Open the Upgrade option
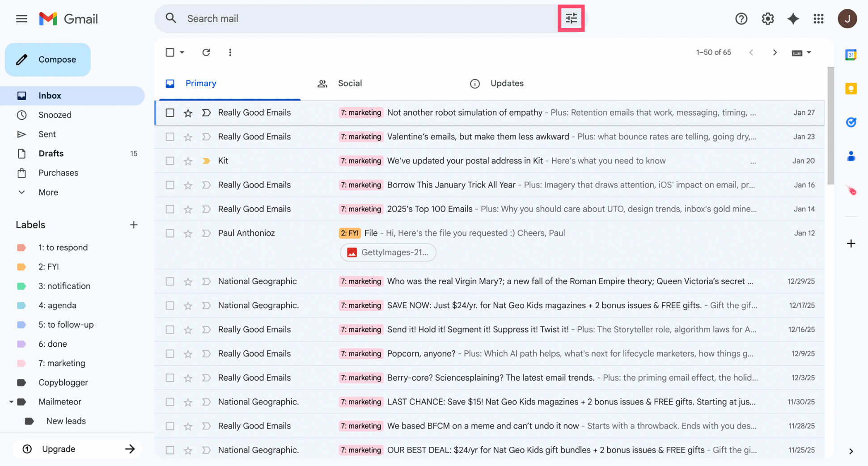This screenshot has width=868, height=466. coord(59,449)
